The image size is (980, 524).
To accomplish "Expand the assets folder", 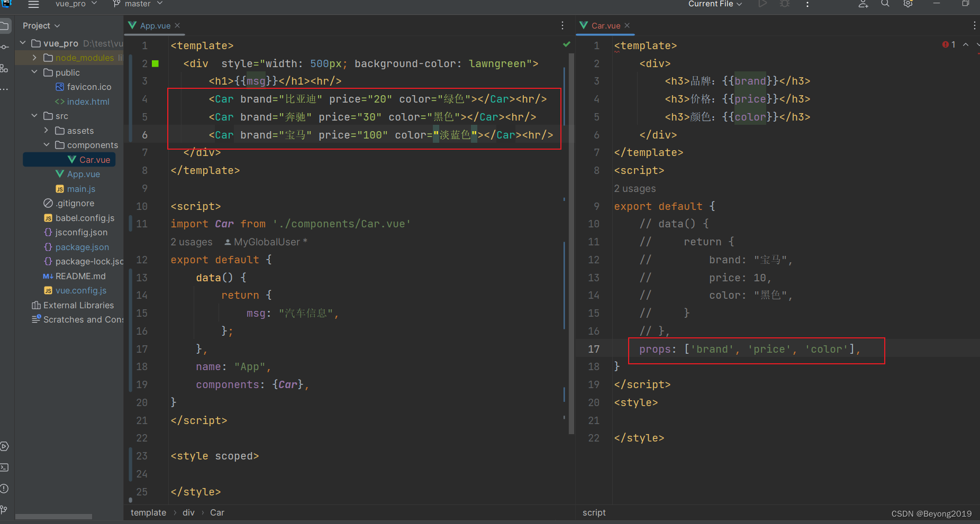I will click(x=46, y=130).
